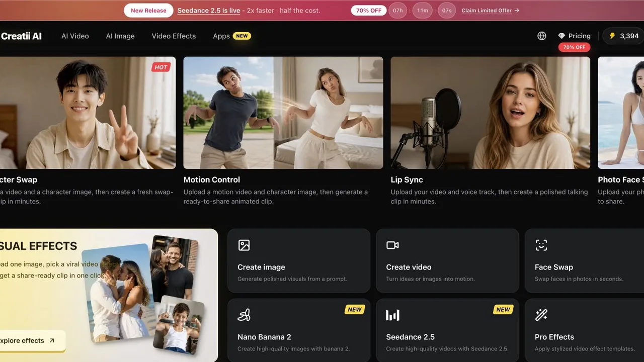Click the HOT badge on Character Swap
The image size is (644, 362).
click(x=161, y=67)
